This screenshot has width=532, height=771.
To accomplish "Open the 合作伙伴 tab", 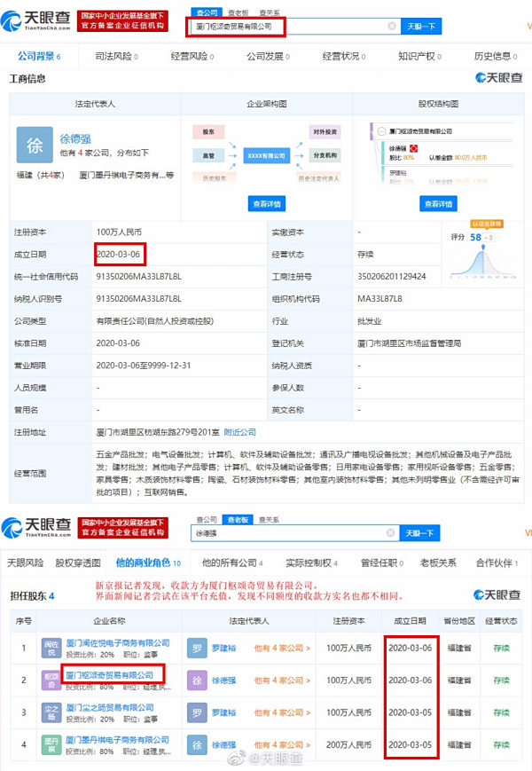I will coord(497,563).
